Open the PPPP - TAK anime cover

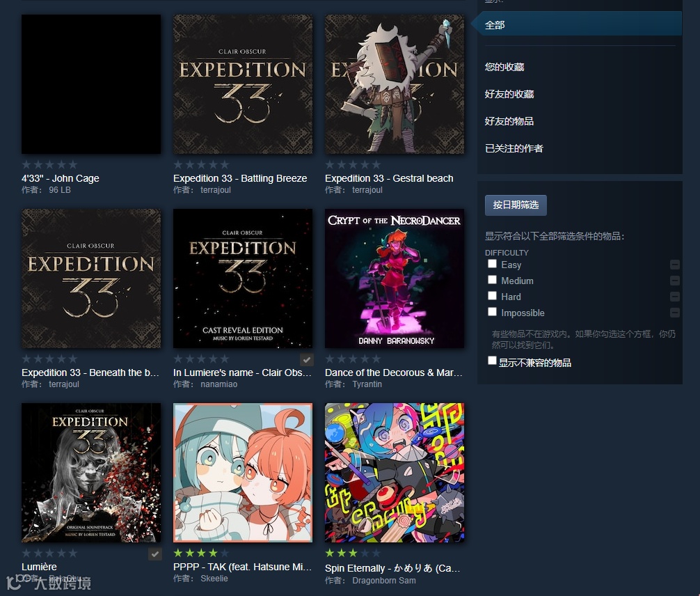point(243,473)
